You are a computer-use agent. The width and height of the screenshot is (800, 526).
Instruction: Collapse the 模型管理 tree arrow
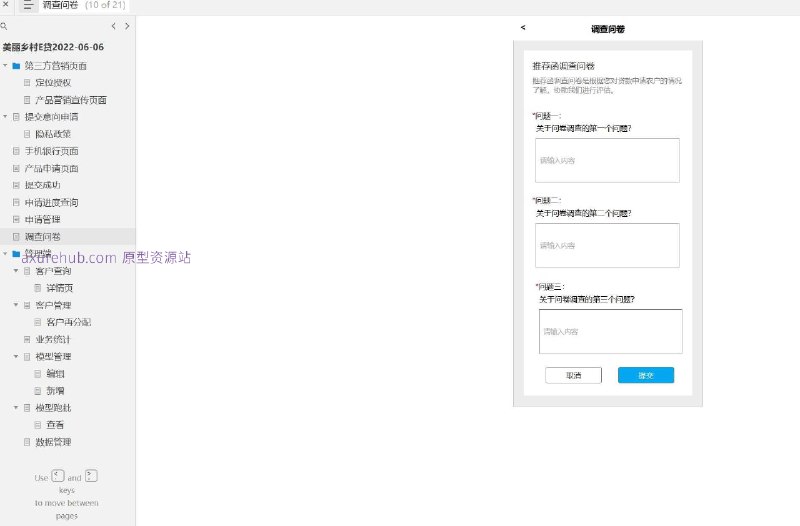16,356
